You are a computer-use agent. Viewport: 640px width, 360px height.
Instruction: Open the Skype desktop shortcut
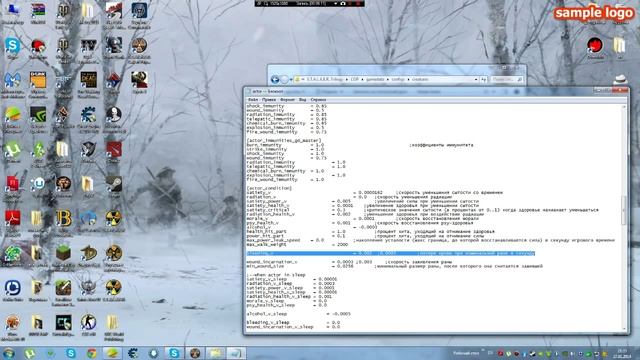[x=12, y=45]
